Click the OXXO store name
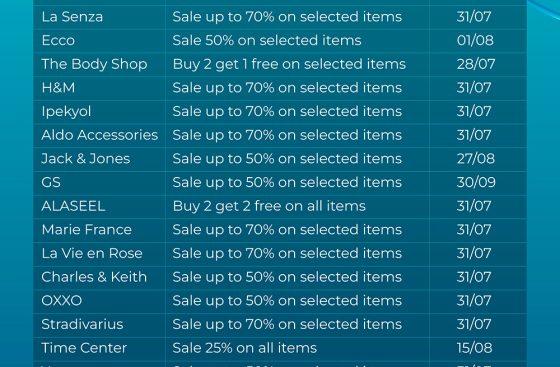560x367 pixels. point(61,301)
